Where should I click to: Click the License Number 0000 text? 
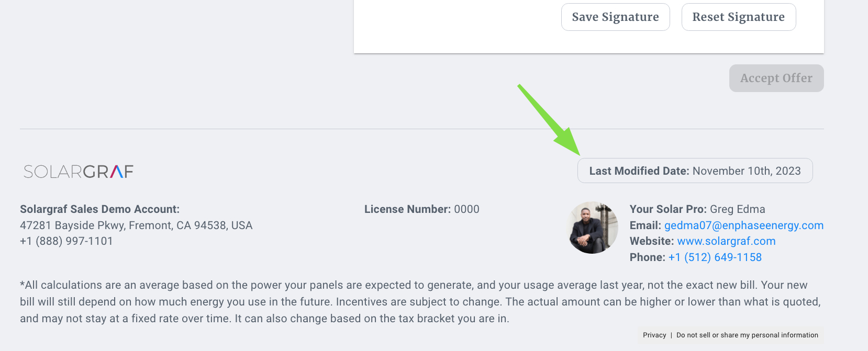pyautogui.click(x=421, y=209)
